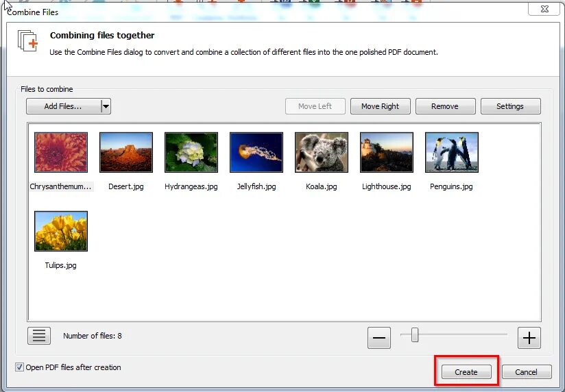565x392 pixels.
Task: Select the Lighthouse.jpg thumbnail
Action: pos(387,152)
